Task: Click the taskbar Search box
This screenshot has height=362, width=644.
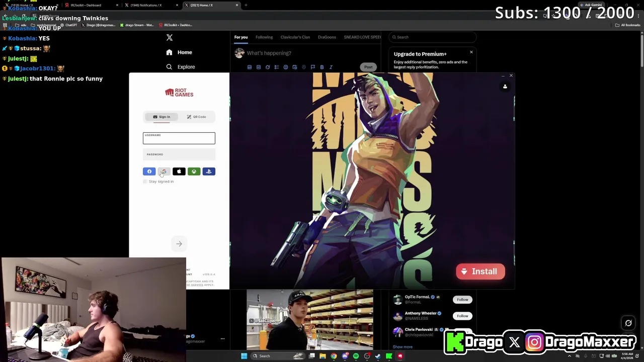Action: coord(278,356)
